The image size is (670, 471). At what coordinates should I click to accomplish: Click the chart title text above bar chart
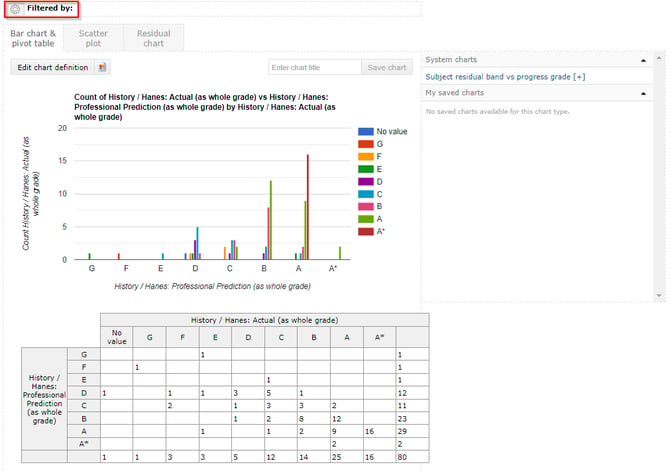pos(205,107)
